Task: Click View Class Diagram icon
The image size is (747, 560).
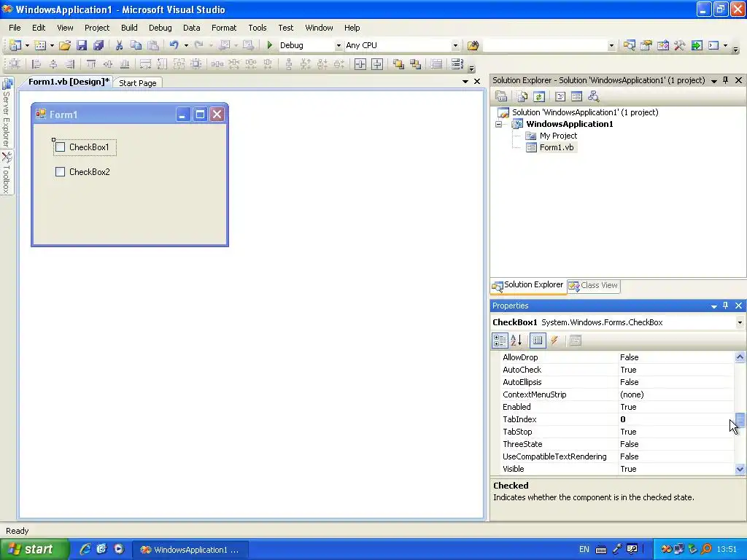Action: 594,97
